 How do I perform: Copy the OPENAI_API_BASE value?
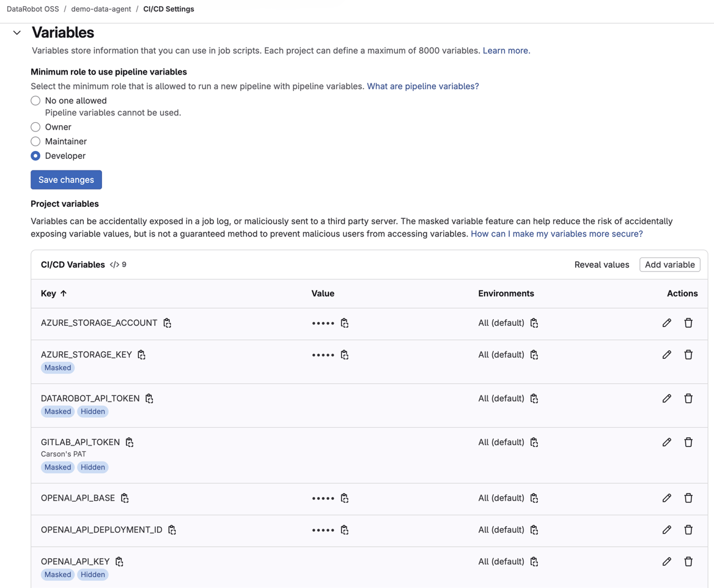click(x=345, y=499)
